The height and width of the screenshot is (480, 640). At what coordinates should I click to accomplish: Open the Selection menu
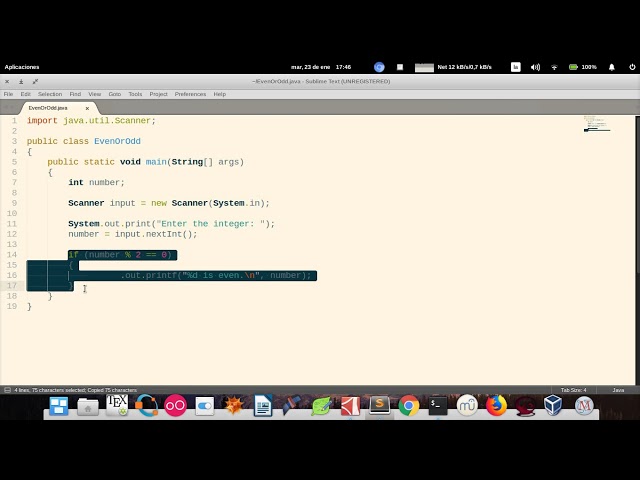pyautogui.click(x=50, y=94)
